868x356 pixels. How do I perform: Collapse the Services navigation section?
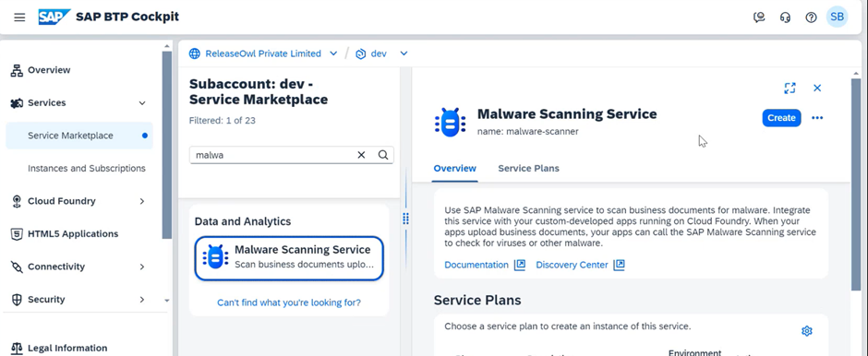click(142, 102)
